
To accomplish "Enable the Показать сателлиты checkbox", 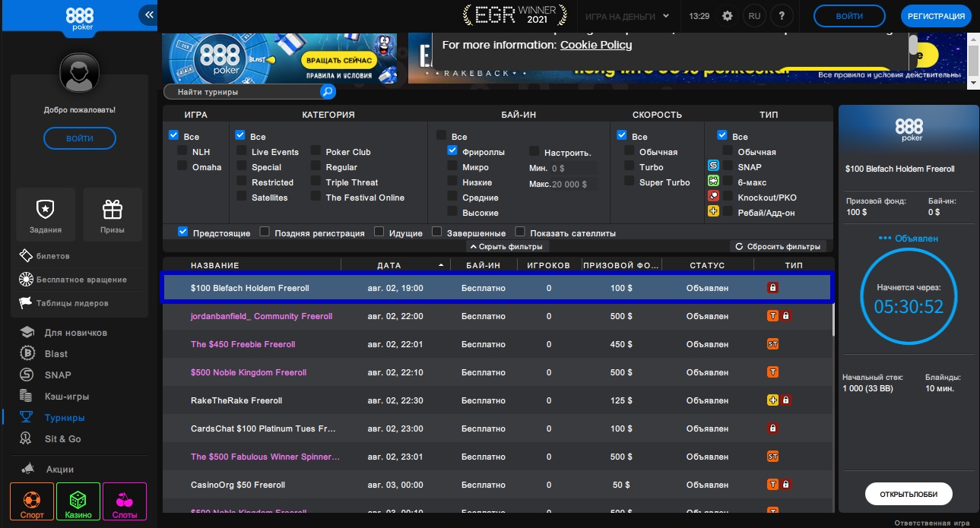I will 520,232.
